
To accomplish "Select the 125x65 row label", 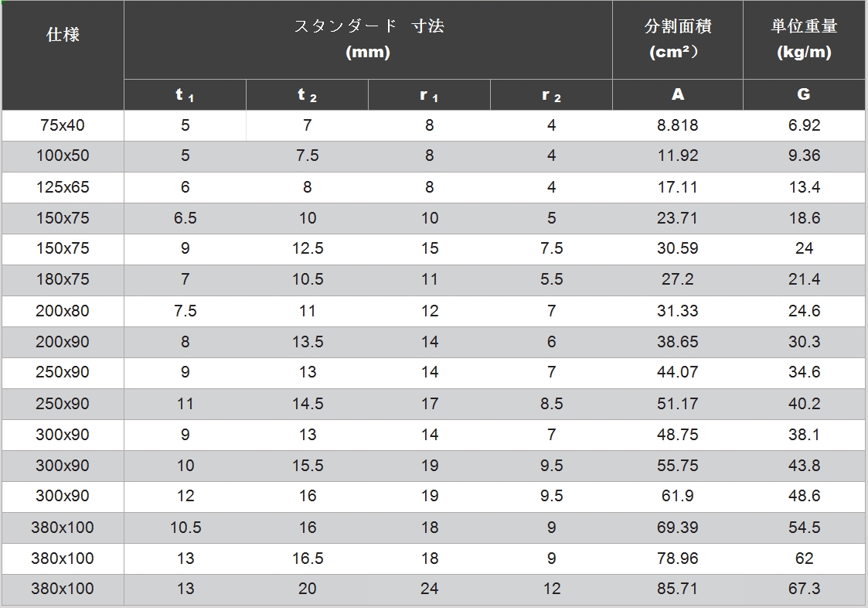I will (63, 187).
